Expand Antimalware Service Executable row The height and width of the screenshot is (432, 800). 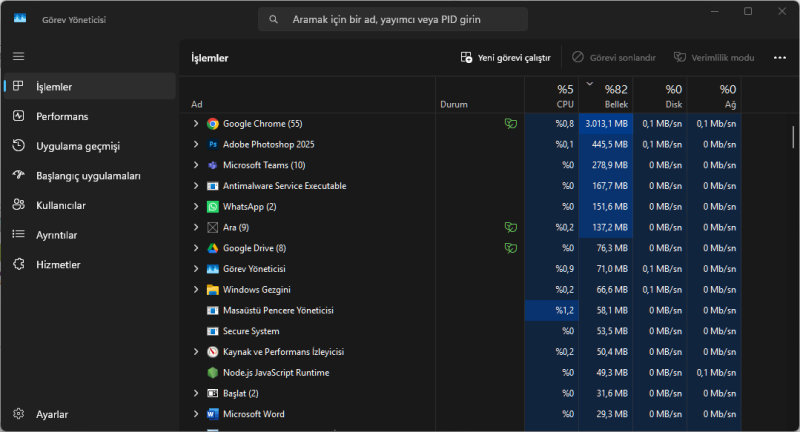196,186
